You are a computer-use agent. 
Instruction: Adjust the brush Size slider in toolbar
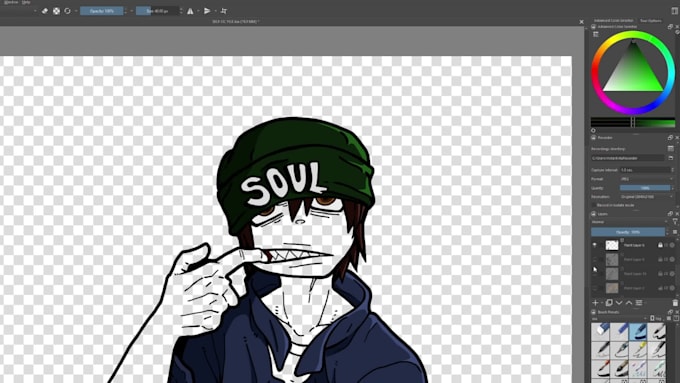point(157,11)
